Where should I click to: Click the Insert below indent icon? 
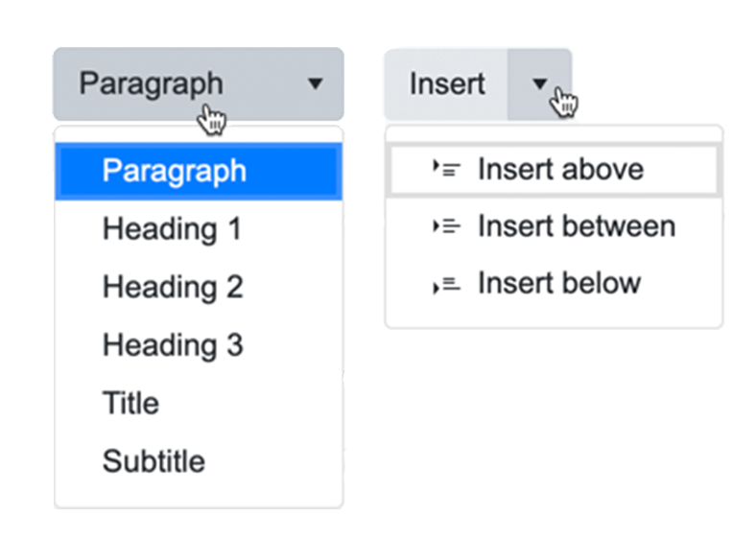pyautogui.click(x=446, y=285)
